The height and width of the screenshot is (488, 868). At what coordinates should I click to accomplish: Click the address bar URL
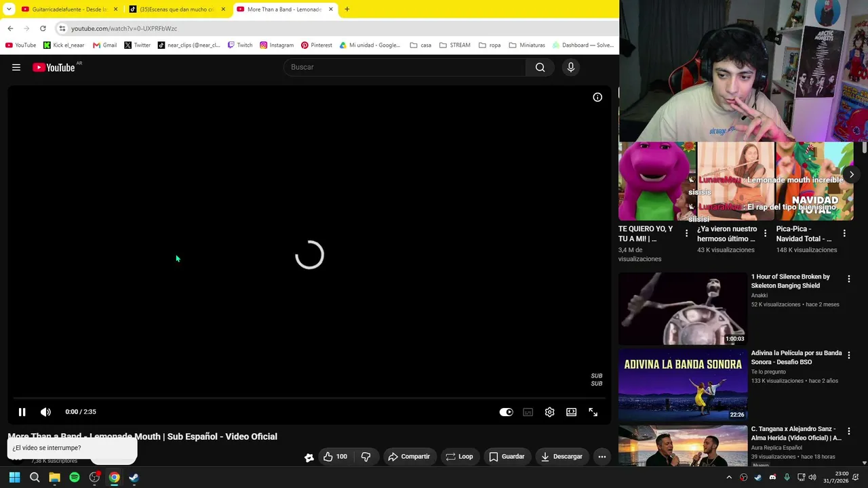[124, 28]
